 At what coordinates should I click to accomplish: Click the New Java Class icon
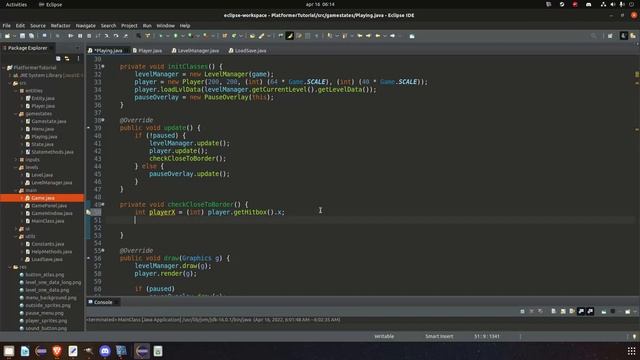(x=234, y=36)
